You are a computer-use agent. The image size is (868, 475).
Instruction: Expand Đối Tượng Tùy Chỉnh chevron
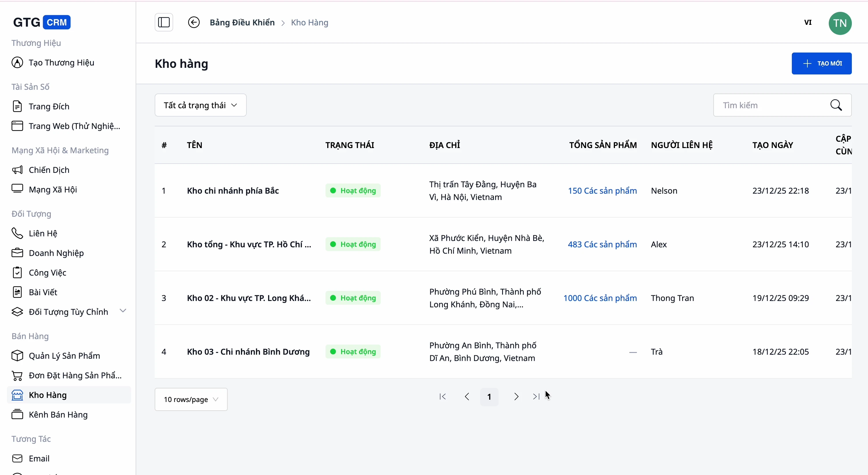[123, 311]
